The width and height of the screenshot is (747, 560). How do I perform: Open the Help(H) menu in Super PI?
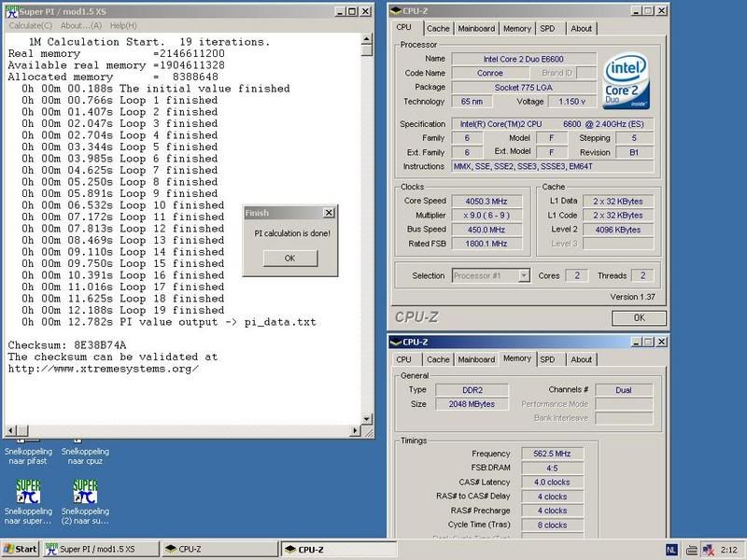(x=123, y=26)
